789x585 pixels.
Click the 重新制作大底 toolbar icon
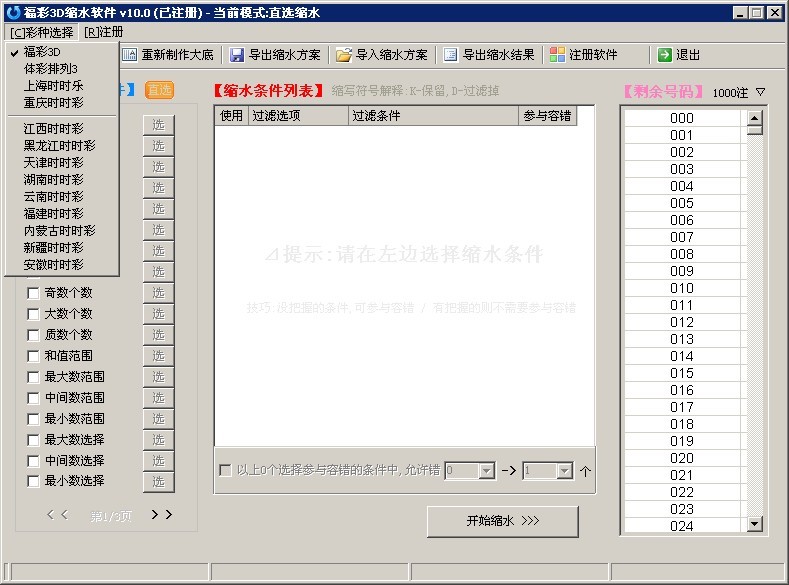coord(130,55)
